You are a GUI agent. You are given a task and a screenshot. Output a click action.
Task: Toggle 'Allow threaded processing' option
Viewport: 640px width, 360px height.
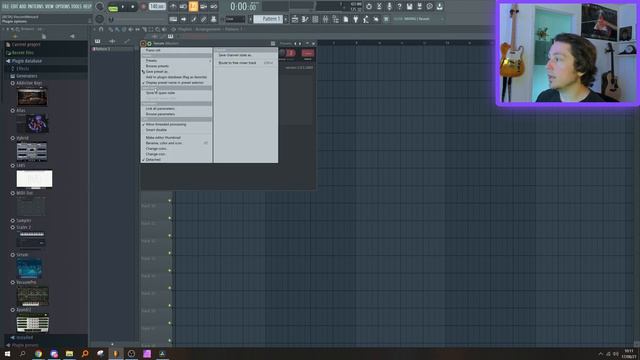(177, 124)
